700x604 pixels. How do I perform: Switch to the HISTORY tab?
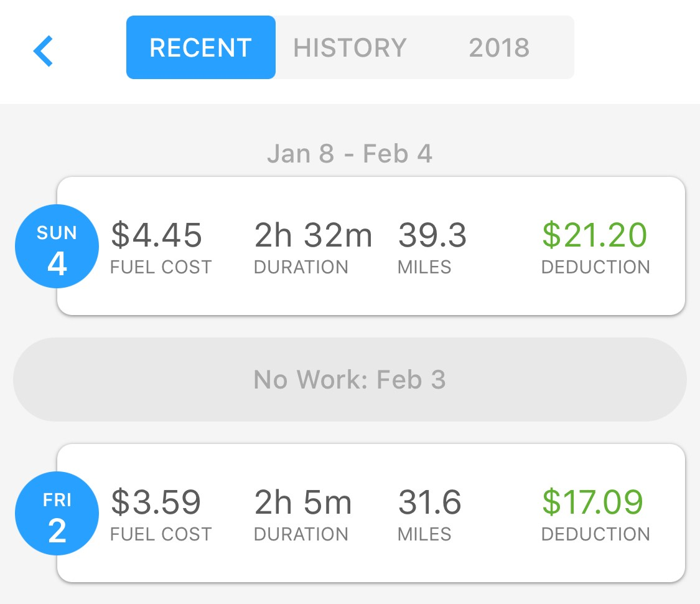(x=350, y=48)
